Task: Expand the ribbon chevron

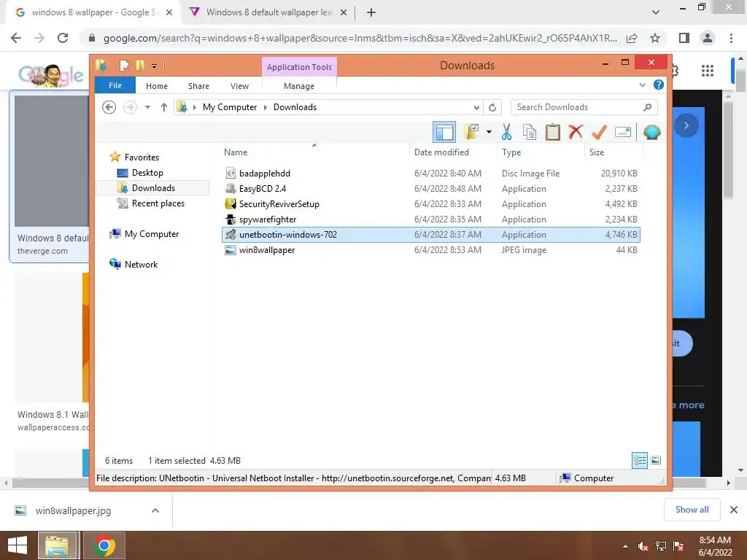Action: pyautogui.click(x=642, y=85)
